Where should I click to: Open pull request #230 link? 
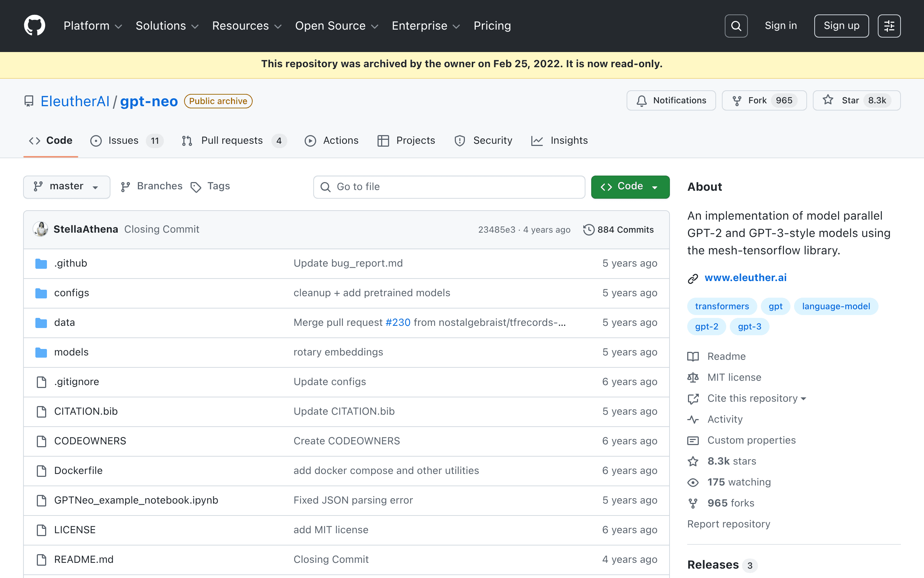pos(398,323)
